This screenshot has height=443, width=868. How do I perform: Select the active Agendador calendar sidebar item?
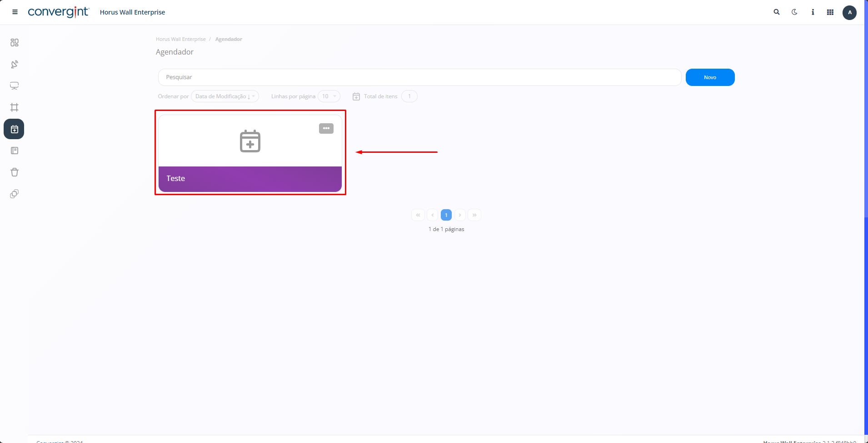coord(14,129)
